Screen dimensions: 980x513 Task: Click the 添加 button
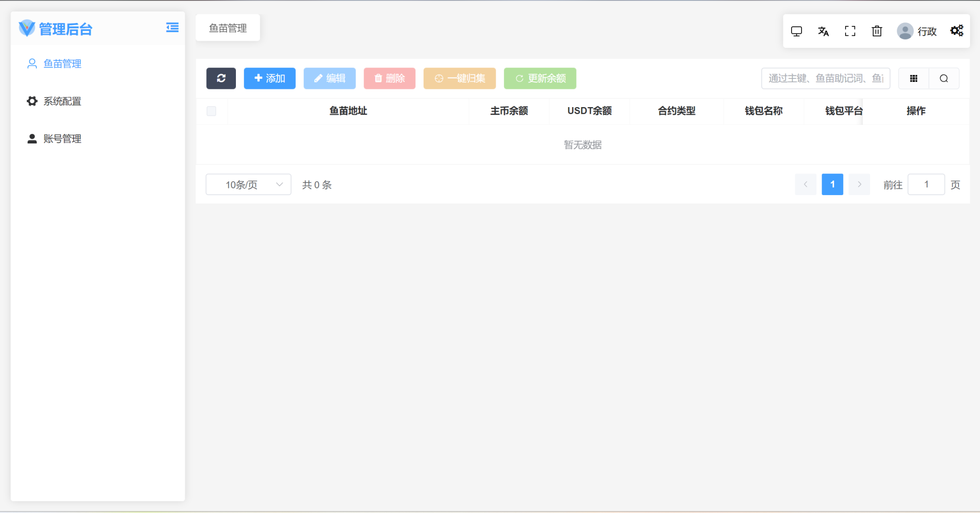269,78
